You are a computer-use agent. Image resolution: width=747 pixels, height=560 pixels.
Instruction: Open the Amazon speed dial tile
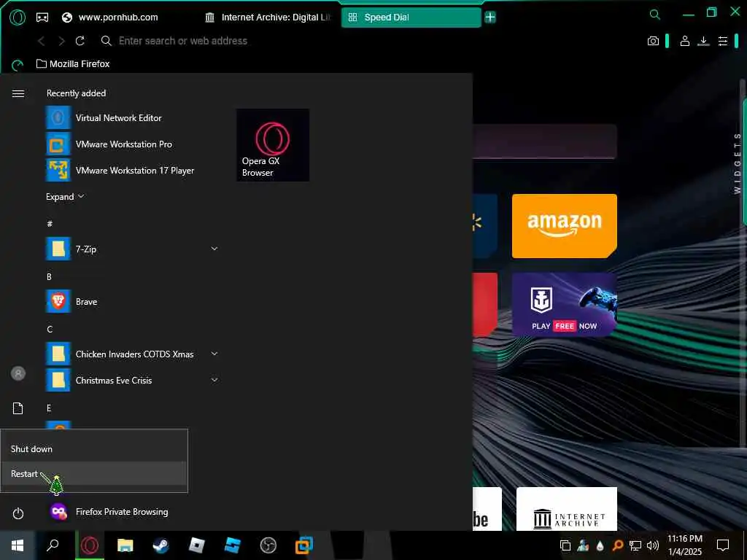pyautogui.click(x=565, y=226)
